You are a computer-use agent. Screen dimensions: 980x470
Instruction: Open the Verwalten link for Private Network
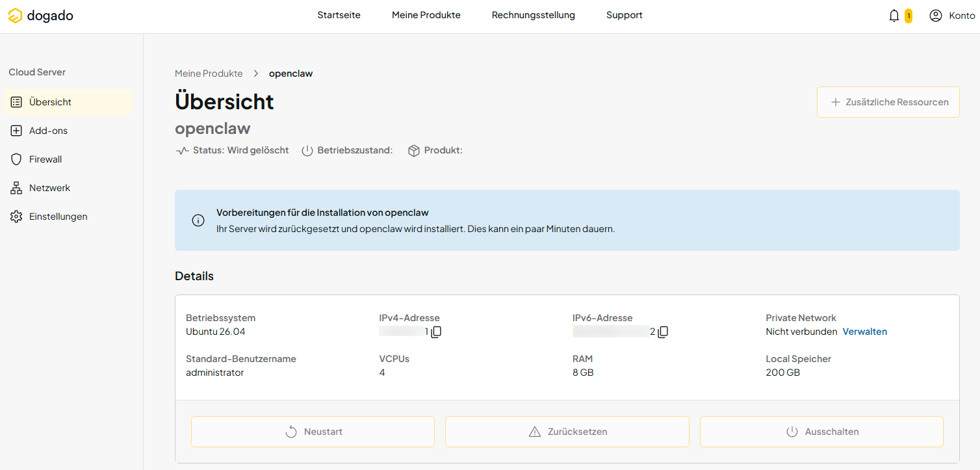[864, 332]
